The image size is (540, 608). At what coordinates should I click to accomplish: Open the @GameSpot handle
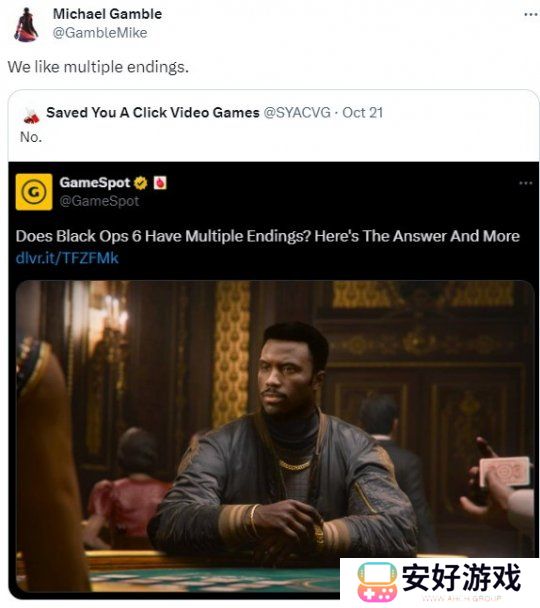click(x=99, y=201)
